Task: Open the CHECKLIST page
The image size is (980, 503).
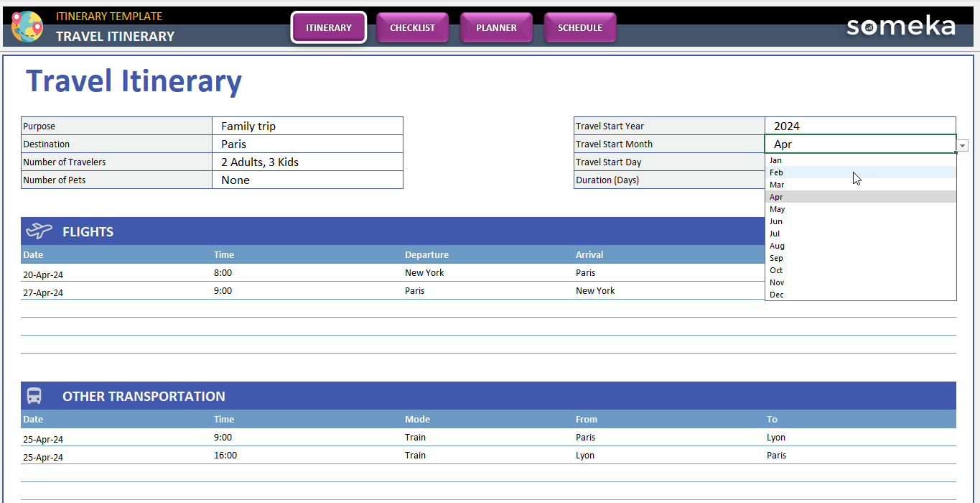Action: click(x=412, y=27)
